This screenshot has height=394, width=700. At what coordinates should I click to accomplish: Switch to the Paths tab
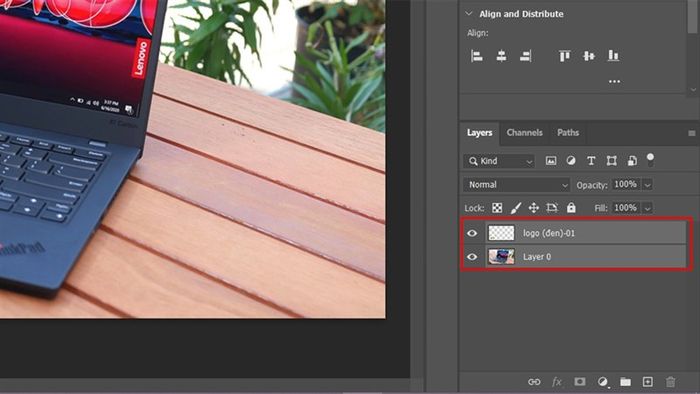pyautogui.click(x=568, y=133)
